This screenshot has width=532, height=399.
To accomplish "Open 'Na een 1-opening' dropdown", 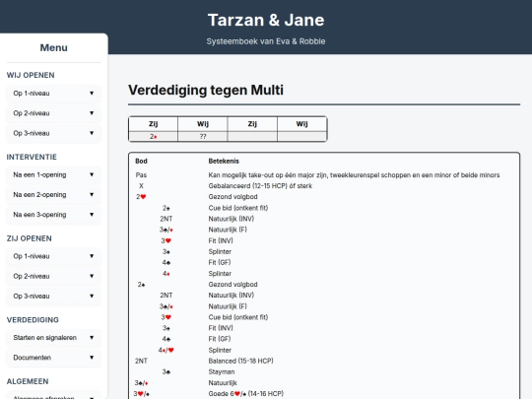I will (x=53, y=174).
